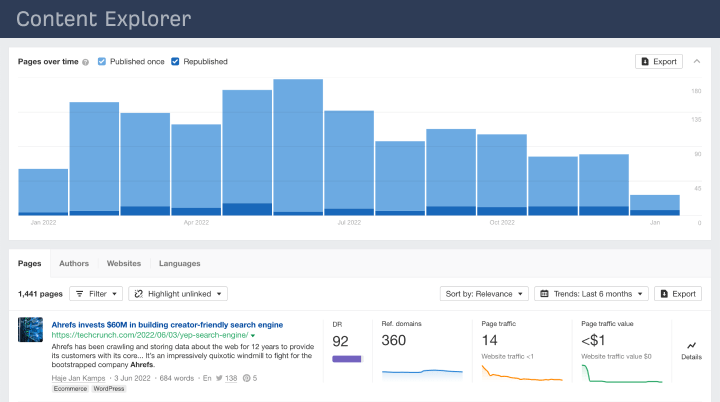This screenshot has width=720, height=402.
Task: Click the En language label
Action: (x=207, y=378)
